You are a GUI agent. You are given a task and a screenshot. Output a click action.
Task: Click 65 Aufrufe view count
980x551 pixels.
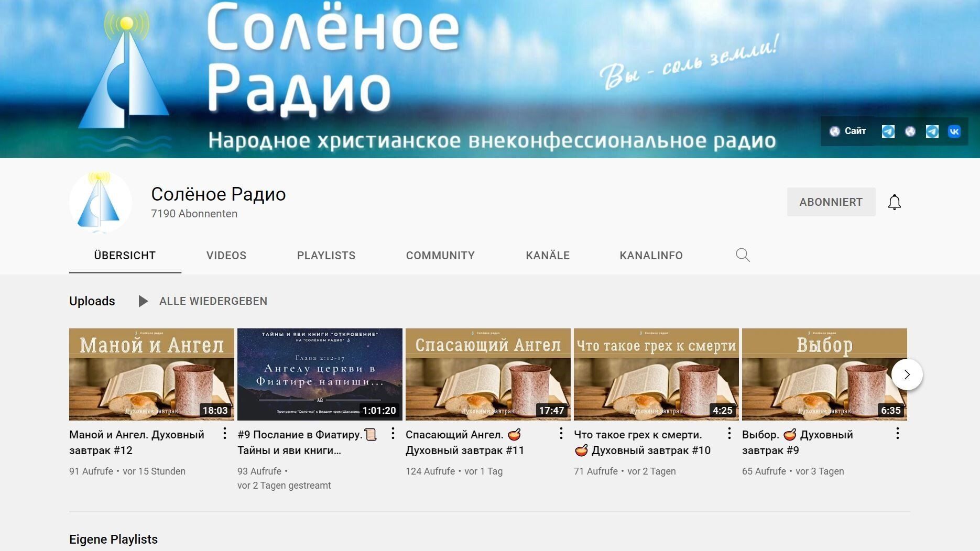764,471
